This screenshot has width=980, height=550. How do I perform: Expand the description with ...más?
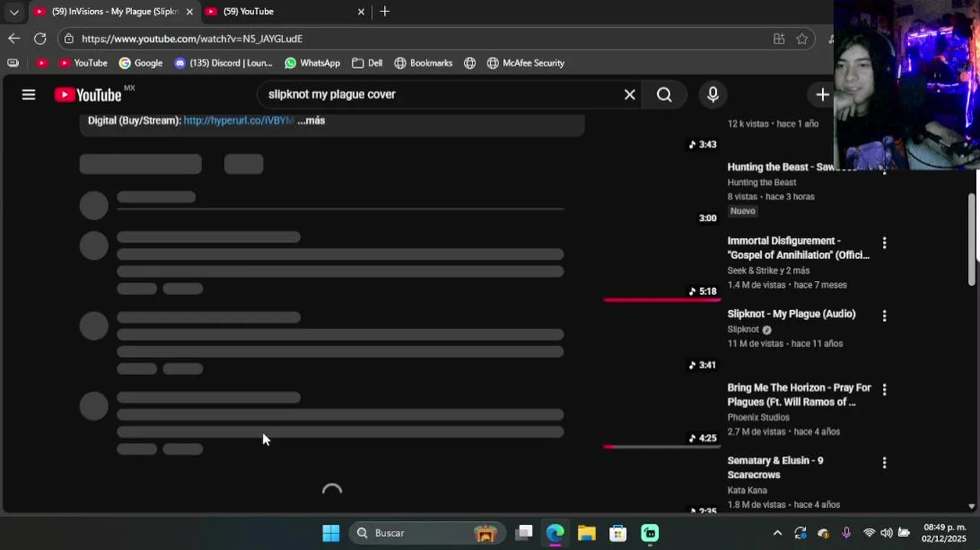pos(311,121)
